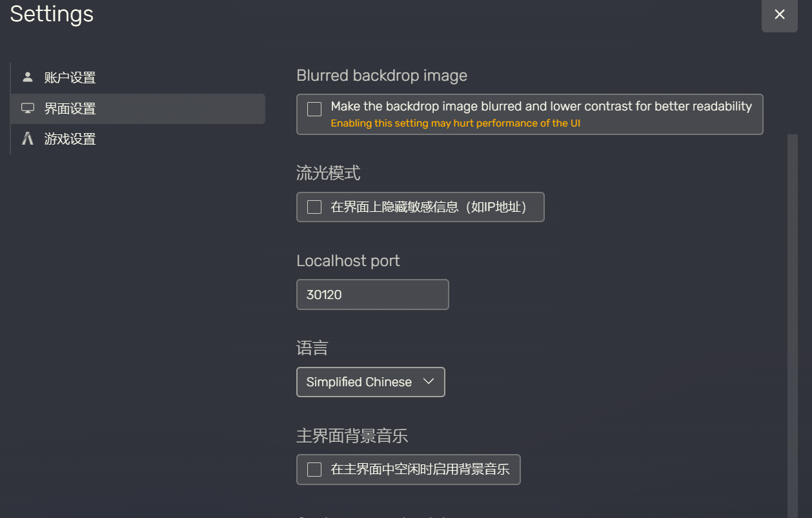Click the Settings title heading
This screenshot has height=518, width=812.
[x=52, y=14]
